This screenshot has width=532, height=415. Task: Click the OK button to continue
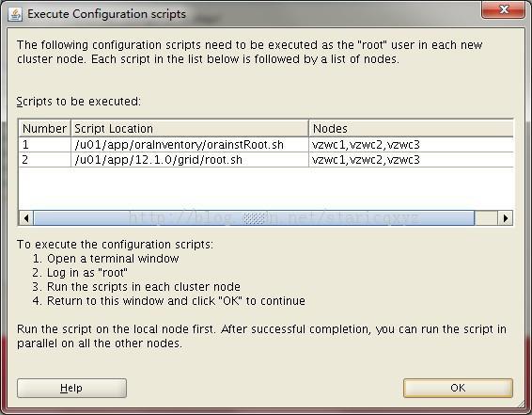coord(458,388)
